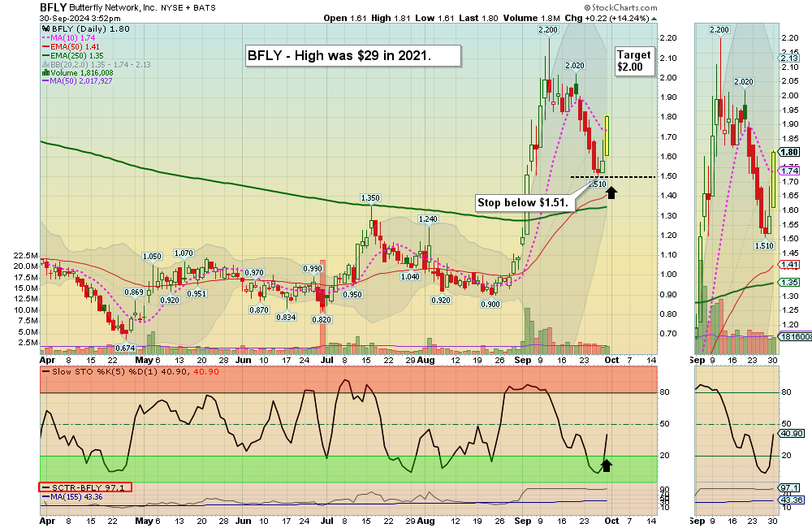Click the 1816008 volume axis tag

click(796, 337)
